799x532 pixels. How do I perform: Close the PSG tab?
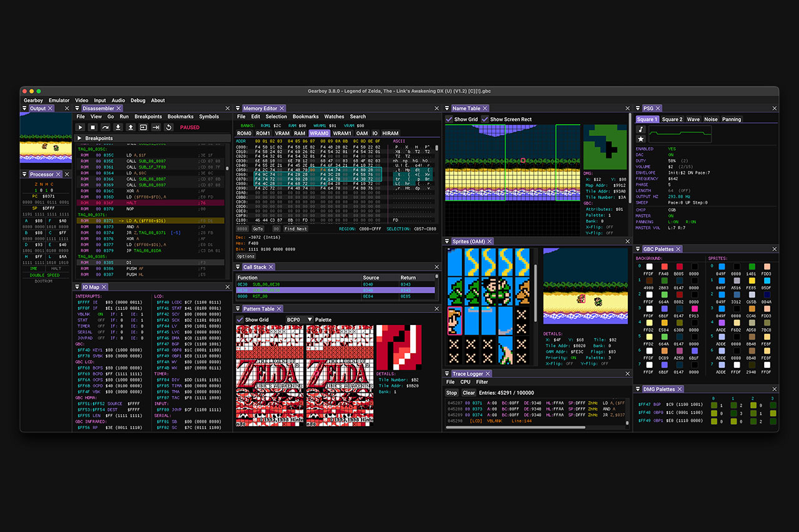[657, 109]
